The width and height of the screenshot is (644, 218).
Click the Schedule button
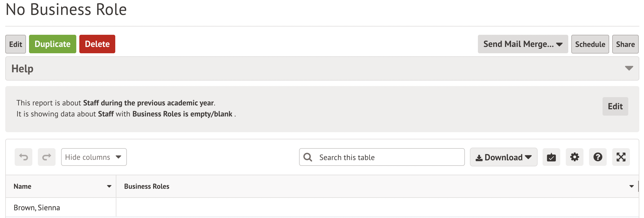(x=590, y=44)
